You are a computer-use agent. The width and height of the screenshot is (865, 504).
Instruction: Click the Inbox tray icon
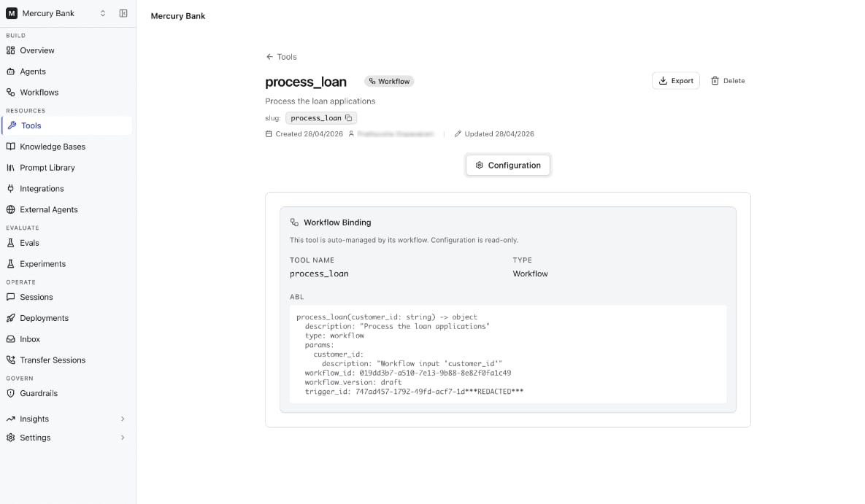[10, 338]
